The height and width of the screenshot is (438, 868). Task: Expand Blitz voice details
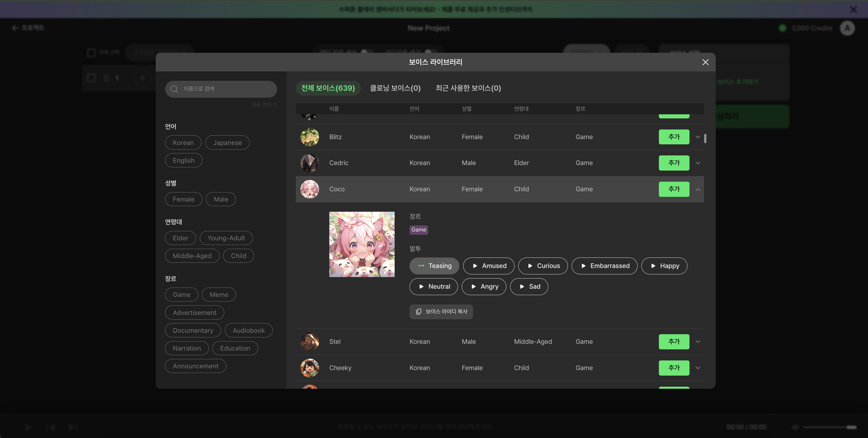pyautogui.click(x=698, y=137)
